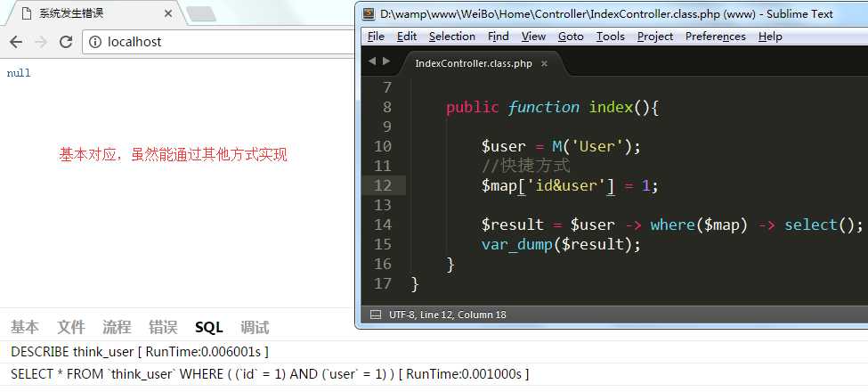Click the $result = $user where select line
This screenshot has height=392, width=868.
pyautogui.click(x=672, y=225)
